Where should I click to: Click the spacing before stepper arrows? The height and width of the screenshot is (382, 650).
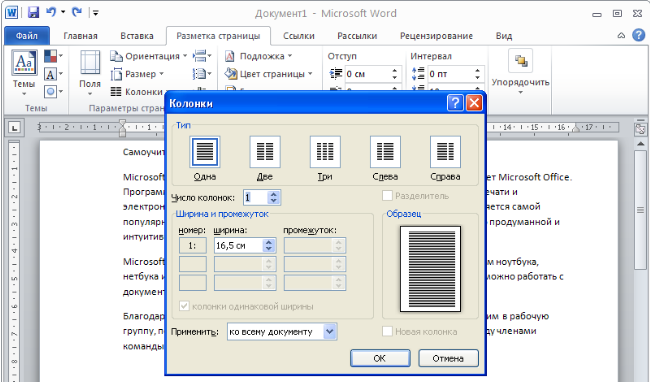click(x=477, y=74)
